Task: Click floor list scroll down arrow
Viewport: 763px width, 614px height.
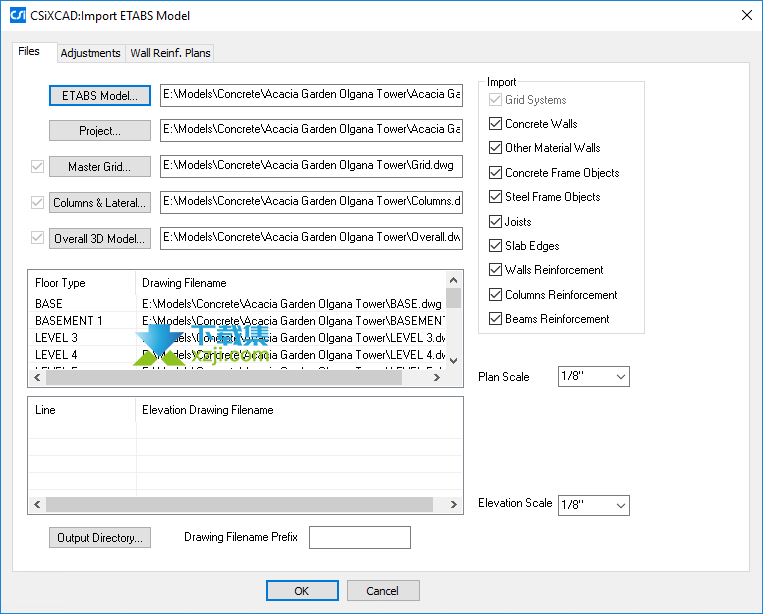Action: 454,361
